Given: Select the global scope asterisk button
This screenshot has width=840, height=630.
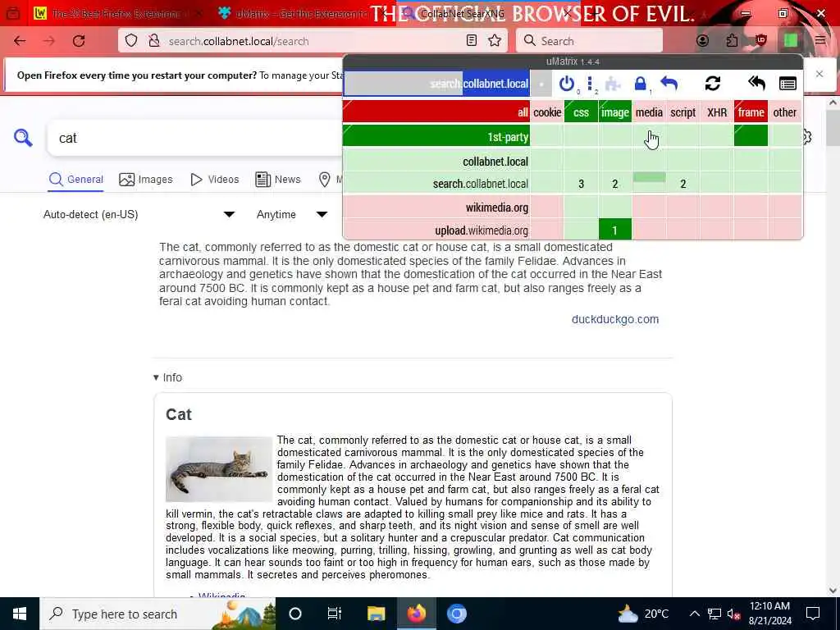Looking at the screenshot, I should point(541,84).
